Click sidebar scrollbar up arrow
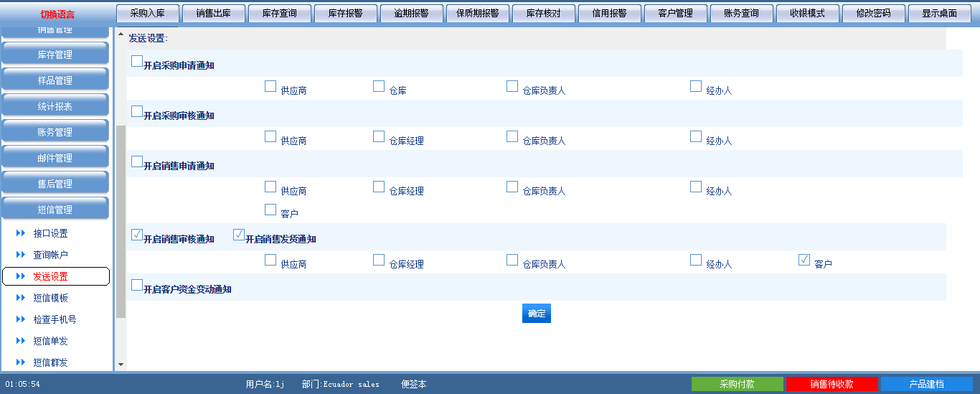The width and height of the screenshot is (980, 394). coord(121,34)
